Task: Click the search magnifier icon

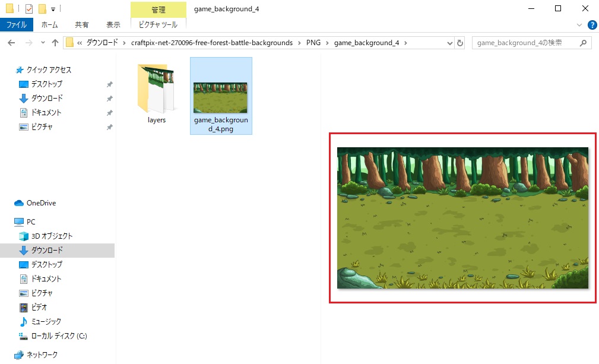Action: click(583, 43)
